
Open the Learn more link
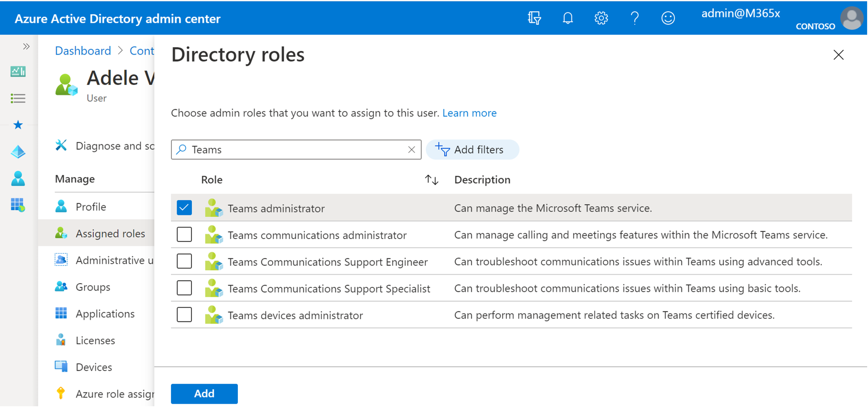click(x=469, y=113)
